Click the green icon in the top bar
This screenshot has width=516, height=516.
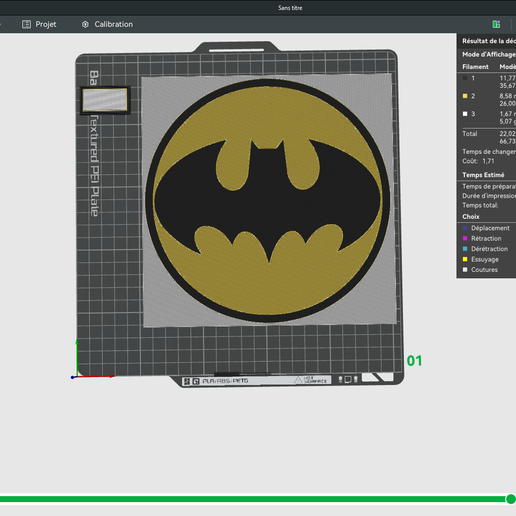point(496,24)
